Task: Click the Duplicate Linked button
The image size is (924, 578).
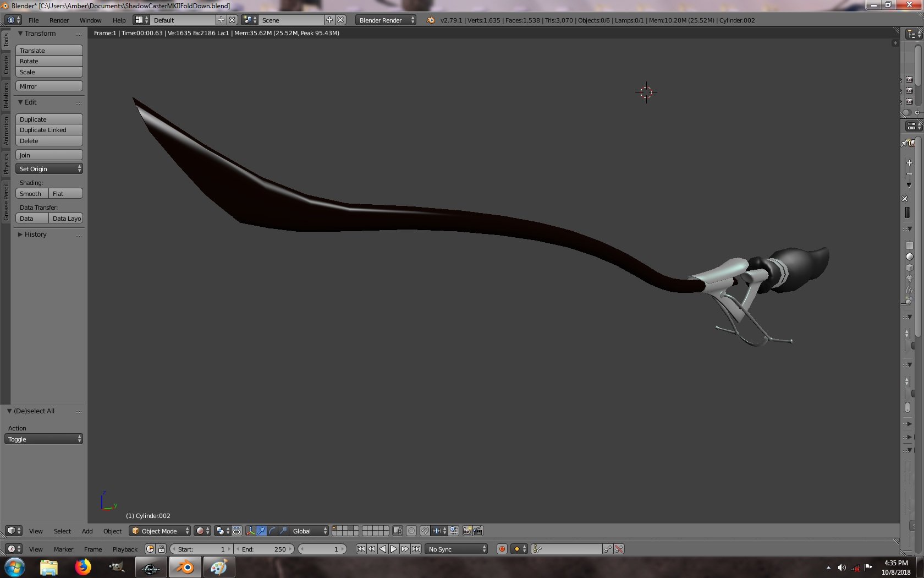Action: 49,130
